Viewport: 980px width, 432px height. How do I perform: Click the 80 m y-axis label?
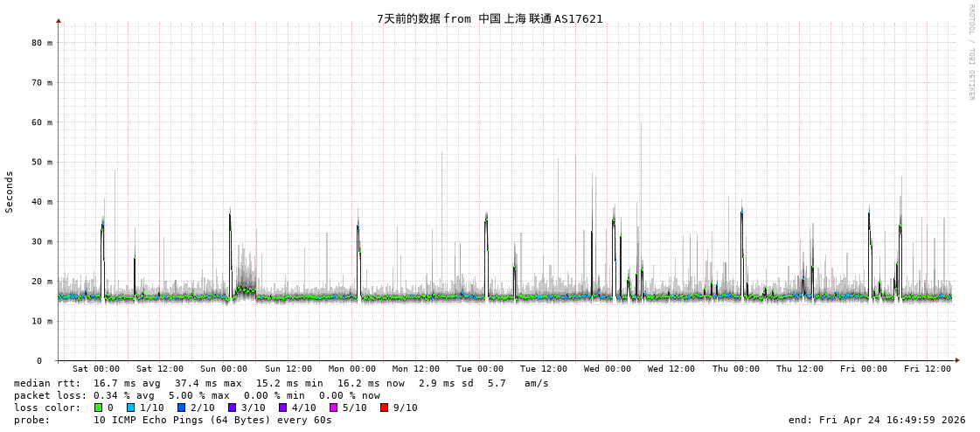click(43, 43)
